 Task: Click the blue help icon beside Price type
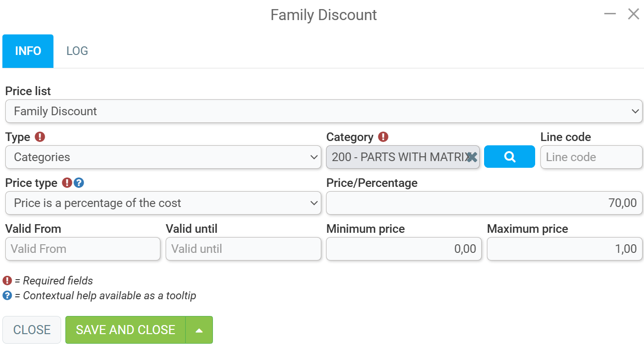click(79, 183)
